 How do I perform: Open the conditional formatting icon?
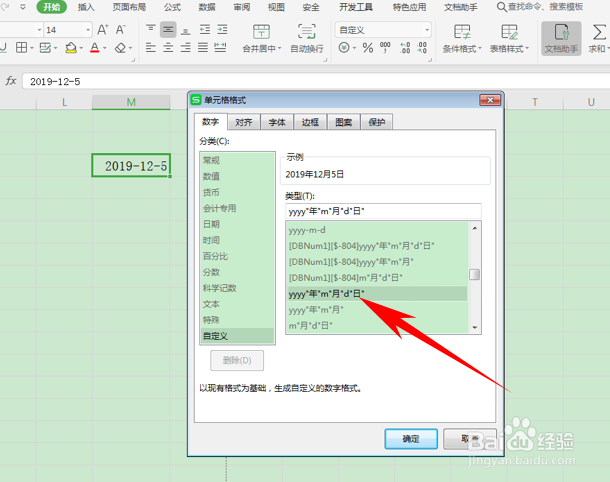pos(462,32)
